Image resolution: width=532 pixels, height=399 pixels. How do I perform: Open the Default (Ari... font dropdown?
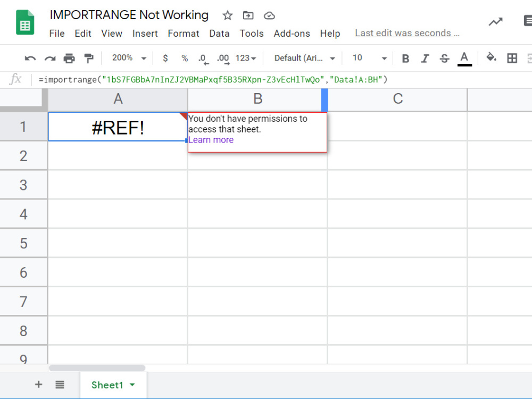point(304,58)
